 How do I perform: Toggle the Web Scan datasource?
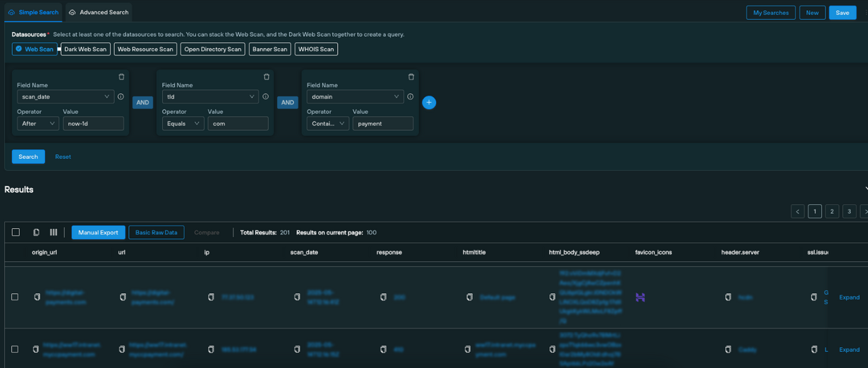click(35, 49)
